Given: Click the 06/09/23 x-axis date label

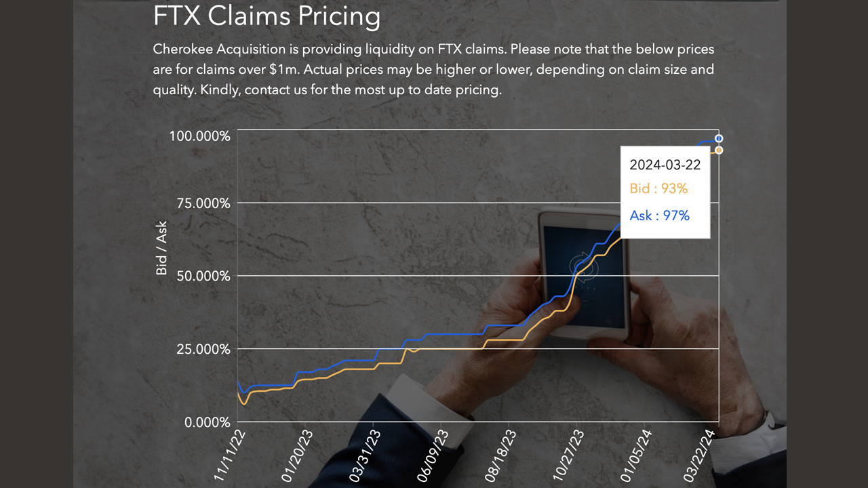Looking at the screenshot, I should click(432, 455).
